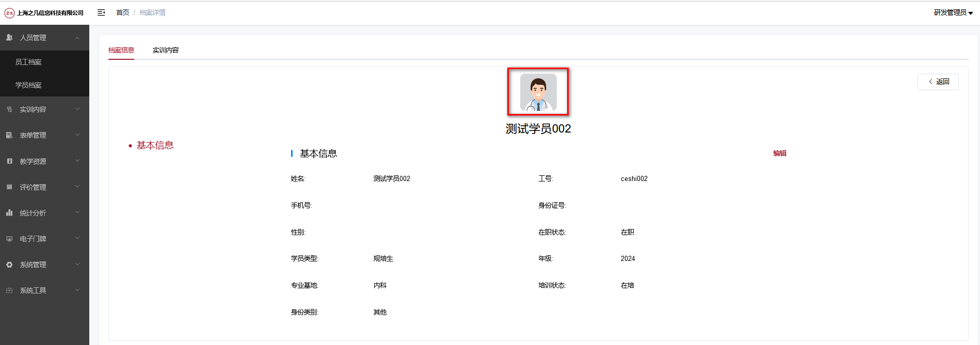
Task: Click the student avatar thumbnail
Action: 538,92
